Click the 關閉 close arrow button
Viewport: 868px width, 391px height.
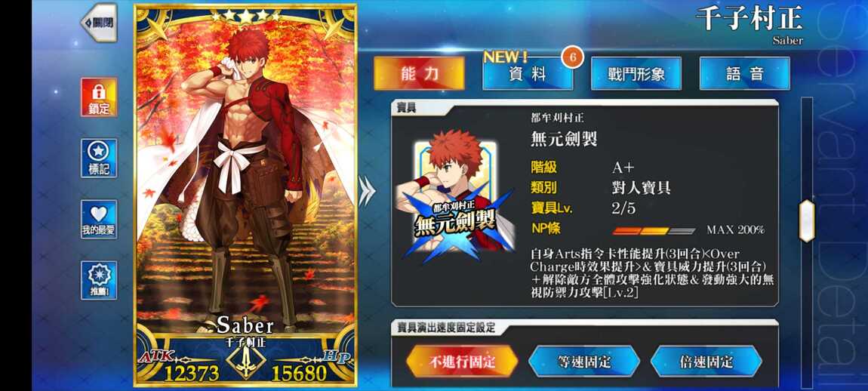pos(99,23)
